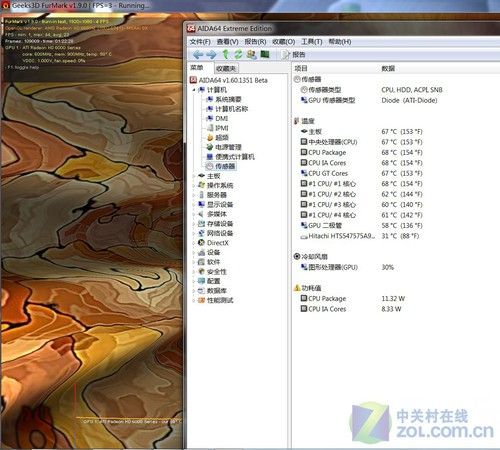Click the 功耗值 section header
The width and height of the screenshot is (500, 450).
[308, 288]
